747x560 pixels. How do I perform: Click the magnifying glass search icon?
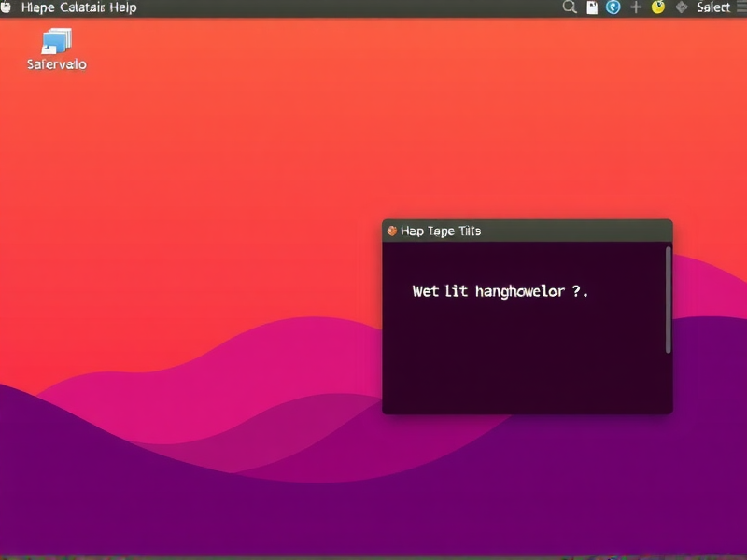(570, 7)
